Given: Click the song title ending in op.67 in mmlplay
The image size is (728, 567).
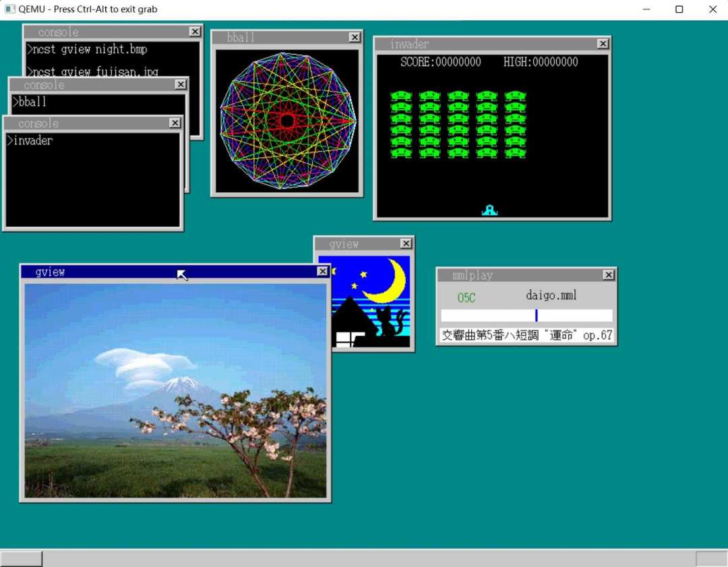Looking at the screenshot, I should pos(526,335).
